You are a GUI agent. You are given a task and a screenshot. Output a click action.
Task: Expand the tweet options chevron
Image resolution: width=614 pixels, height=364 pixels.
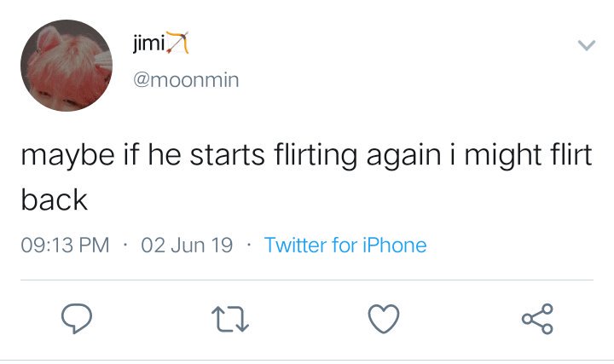[x=587, y=45]
